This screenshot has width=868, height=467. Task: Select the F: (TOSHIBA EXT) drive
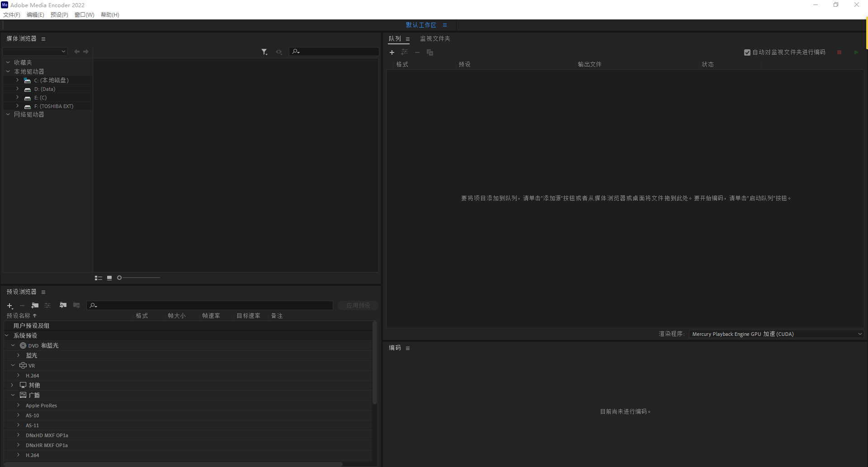coord(53,106)
